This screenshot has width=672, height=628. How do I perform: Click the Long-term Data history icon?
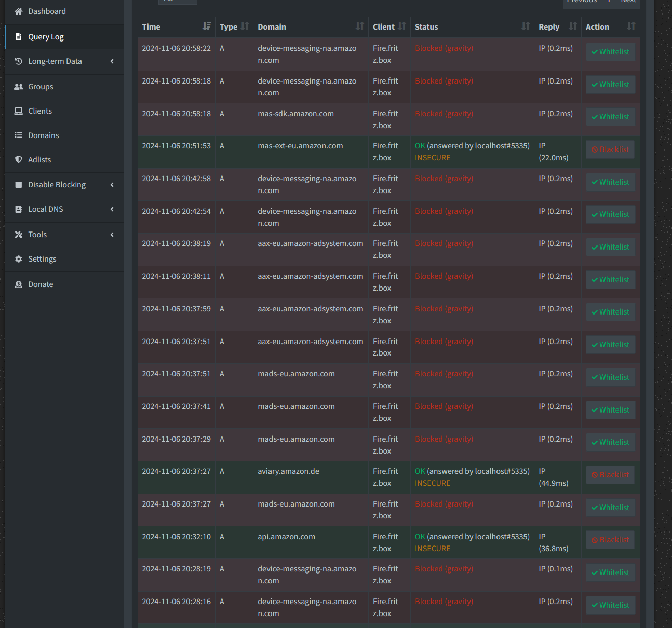click(x=19, y=61)
